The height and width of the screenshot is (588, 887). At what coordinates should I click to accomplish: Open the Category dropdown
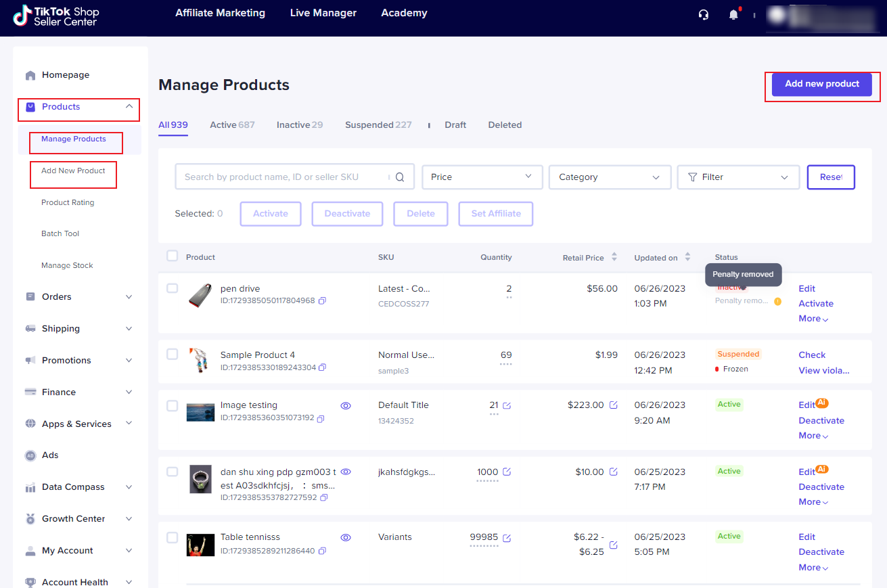click(609, 177)
